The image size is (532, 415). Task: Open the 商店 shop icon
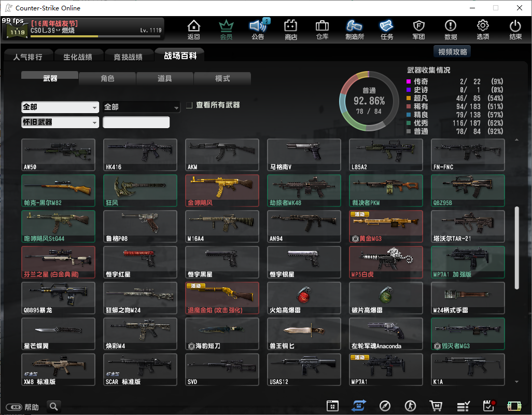(x=291, y=30)
